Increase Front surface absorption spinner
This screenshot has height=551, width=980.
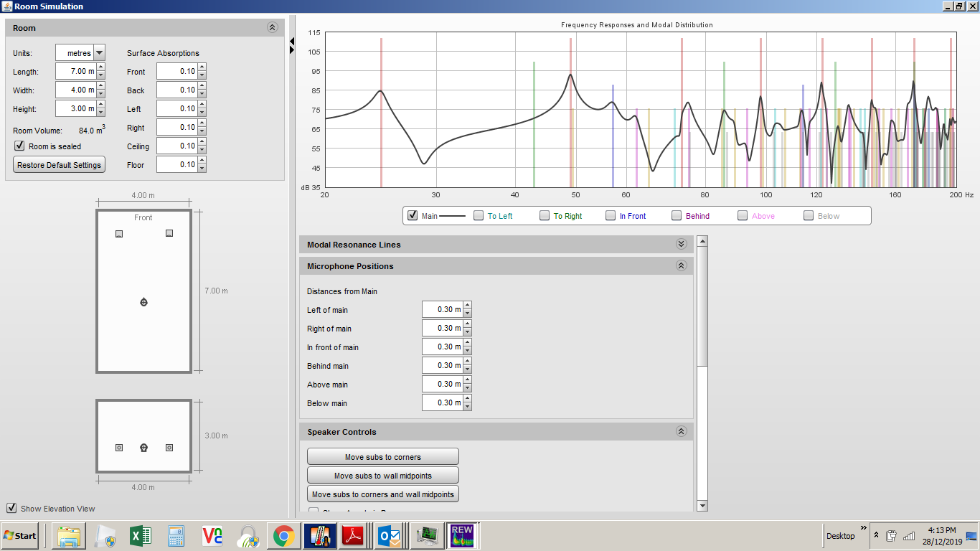pyautogui.click(x=202, y=67)
